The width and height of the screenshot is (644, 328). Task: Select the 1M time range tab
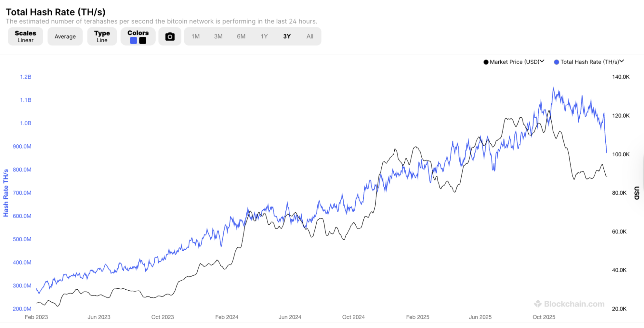click(196, 36)
